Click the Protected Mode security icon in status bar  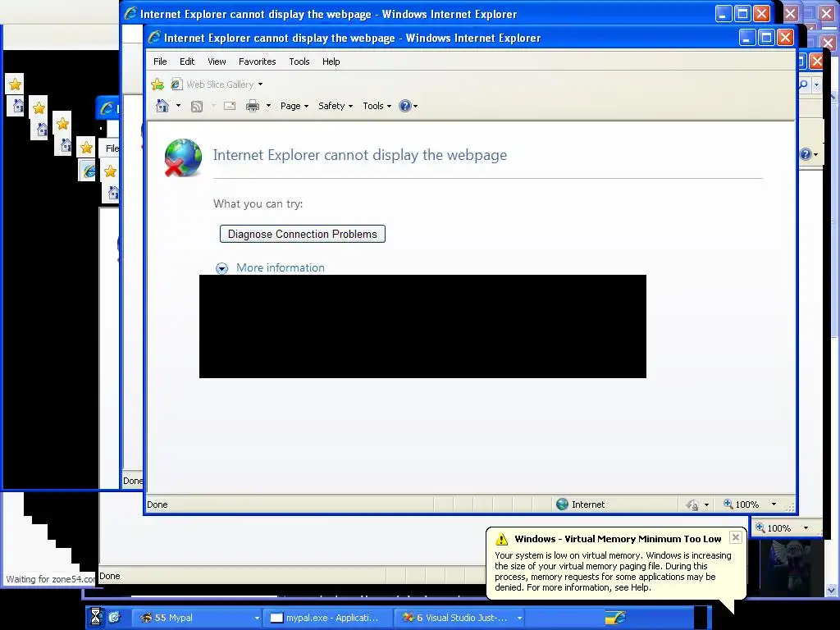pos(692,504)
